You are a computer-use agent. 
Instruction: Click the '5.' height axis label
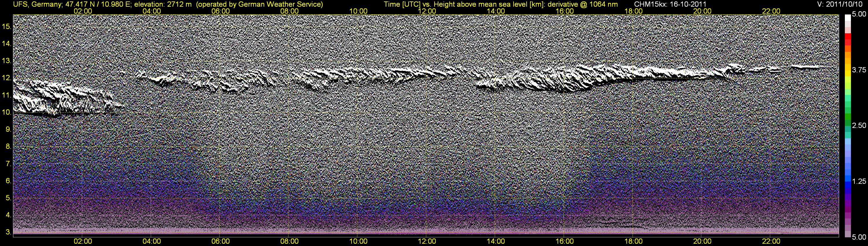(x=8, y=198)
